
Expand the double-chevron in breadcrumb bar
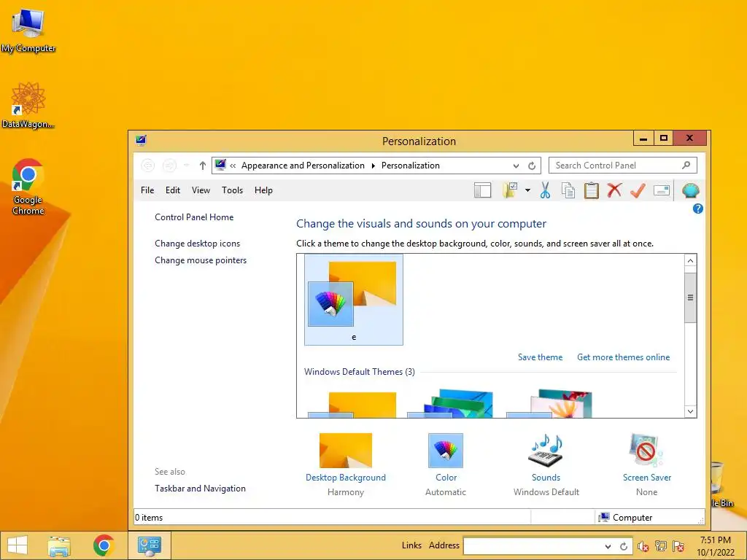pyautogui.click(x=233, y=166)
